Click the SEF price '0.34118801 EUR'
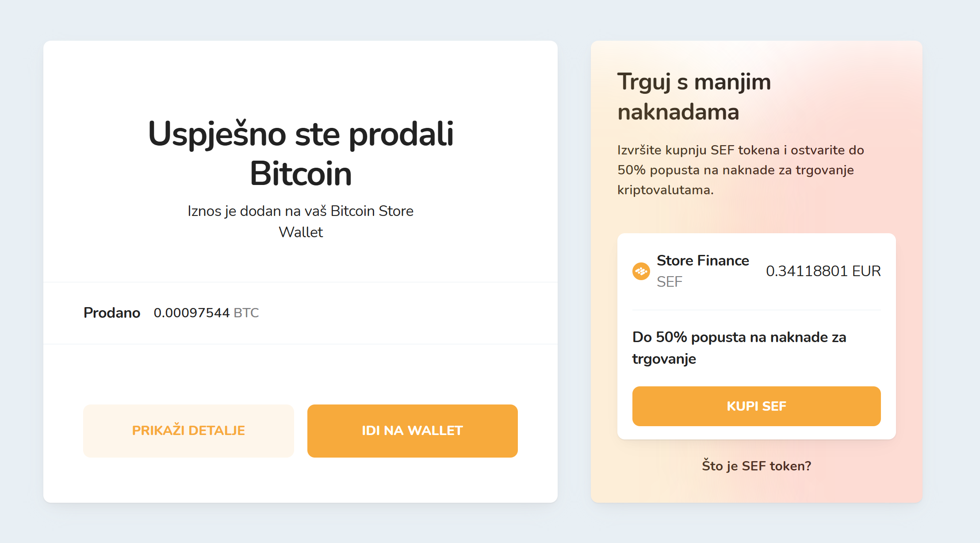Image resolution: width=980 pixels, height=543 pixels. tap(823, 271)
